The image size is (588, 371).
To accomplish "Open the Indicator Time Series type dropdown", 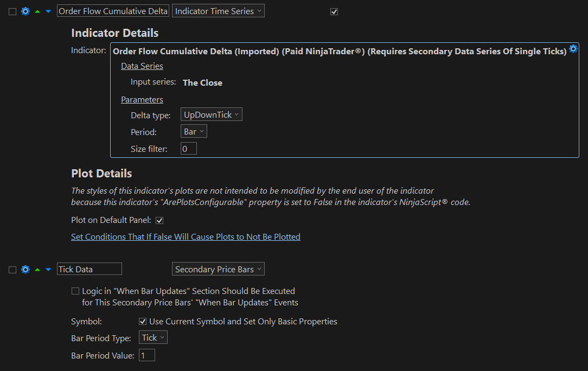I will 218,11.
